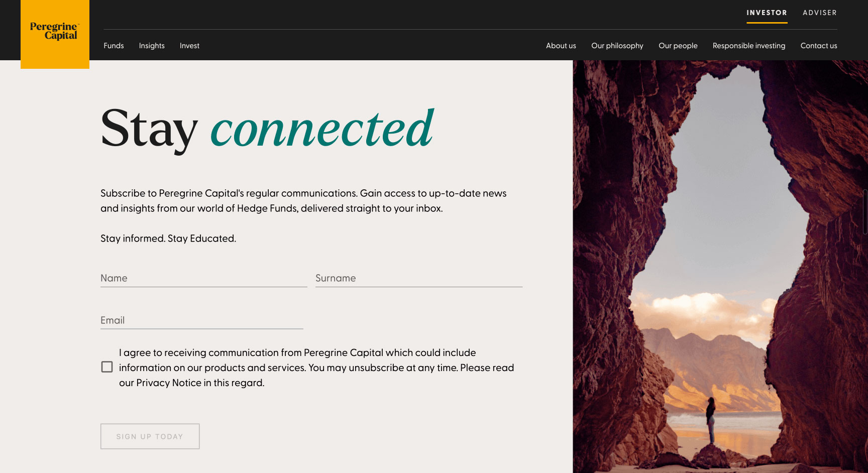Click the Peregrine Capital logo
The image size is (868, 473).
(55, 32)
